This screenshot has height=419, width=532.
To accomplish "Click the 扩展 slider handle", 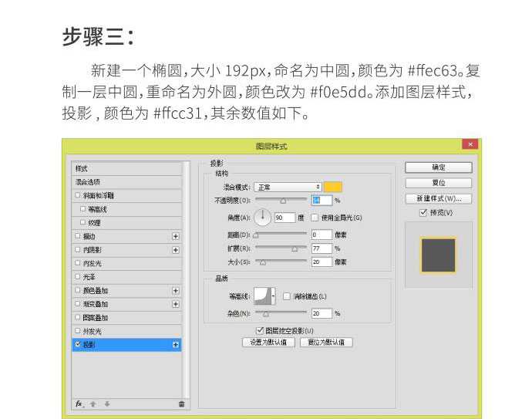I will 295,249.
